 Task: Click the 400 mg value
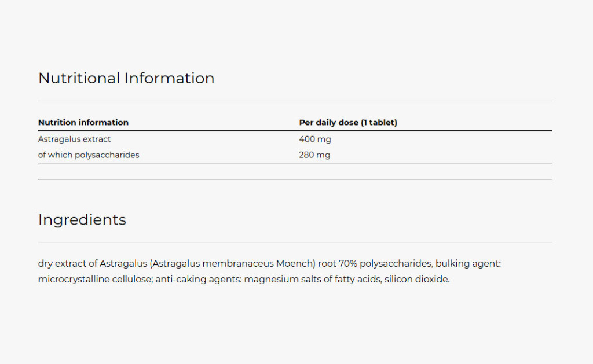pos(315,139)
